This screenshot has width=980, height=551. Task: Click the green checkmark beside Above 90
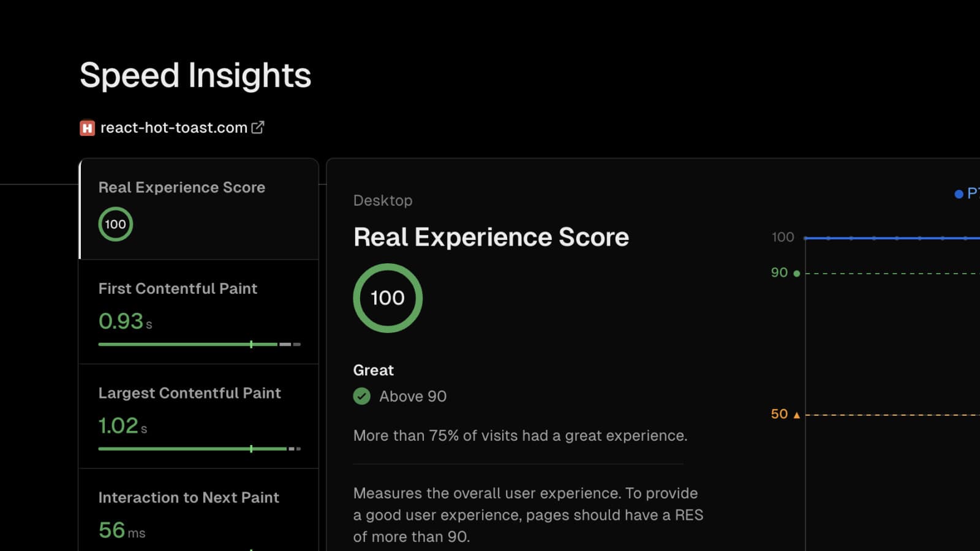pyautogui.click(x=362, y=397)
